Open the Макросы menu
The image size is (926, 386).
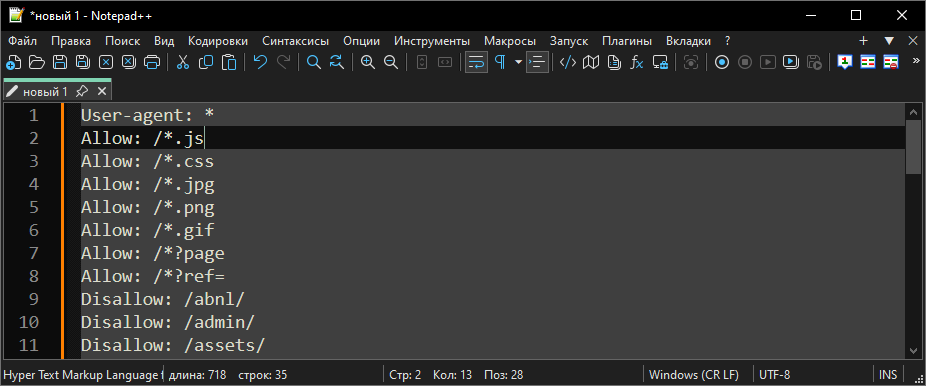pyautogui.click(x=510, y=41)
